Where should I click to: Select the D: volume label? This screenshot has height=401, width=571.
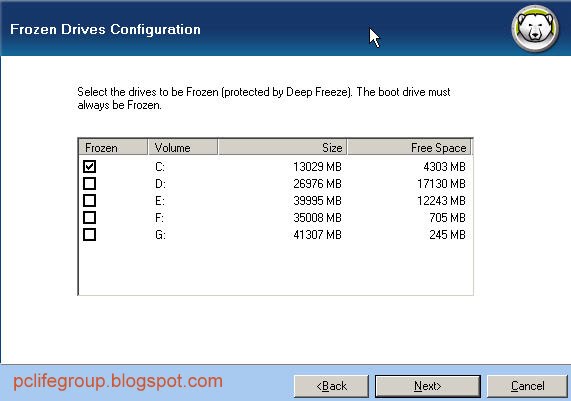click(x=160, y=184)
